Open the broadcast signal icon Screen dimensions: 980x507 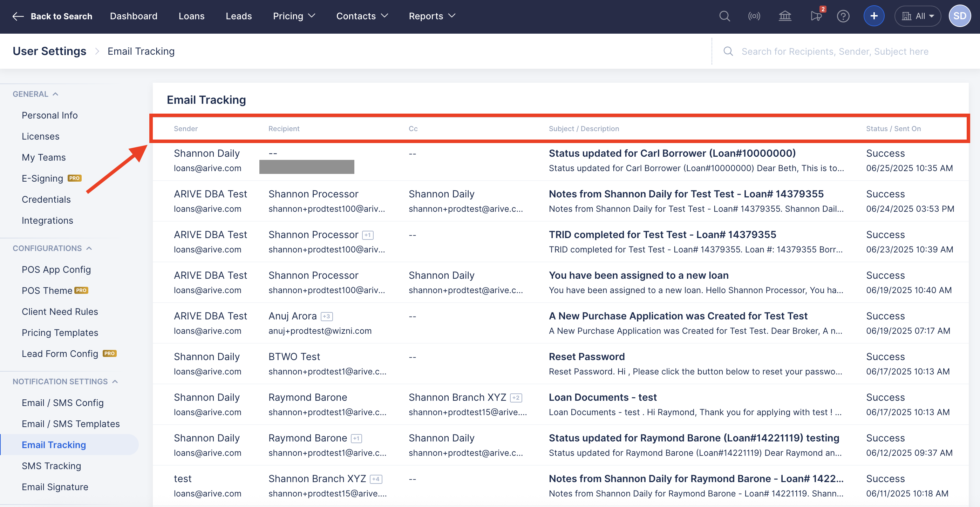coord(754,16)
